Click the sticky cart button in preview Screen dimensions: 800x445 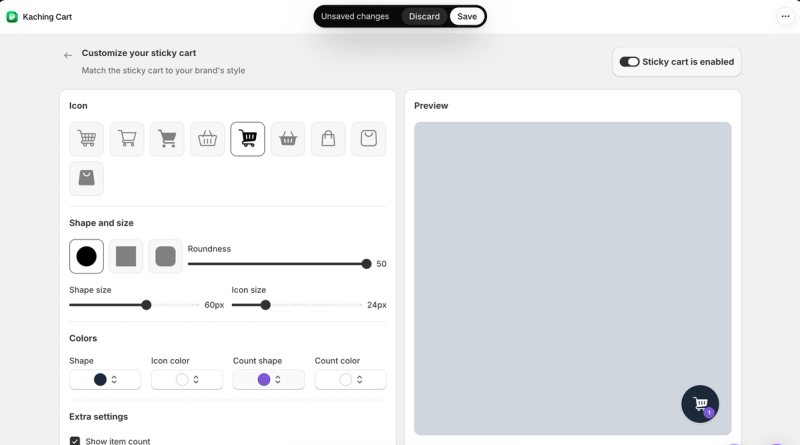coord(700,404)
